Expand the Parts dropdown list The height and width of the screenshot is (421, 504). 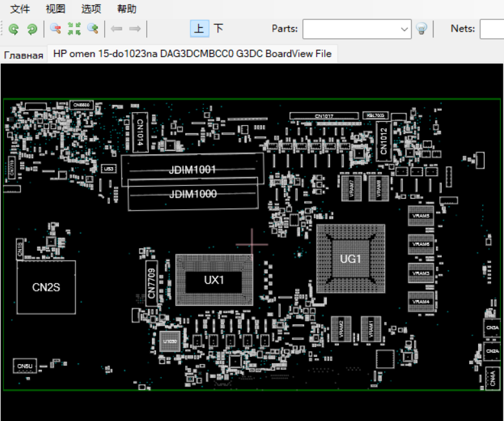(405, 29)
